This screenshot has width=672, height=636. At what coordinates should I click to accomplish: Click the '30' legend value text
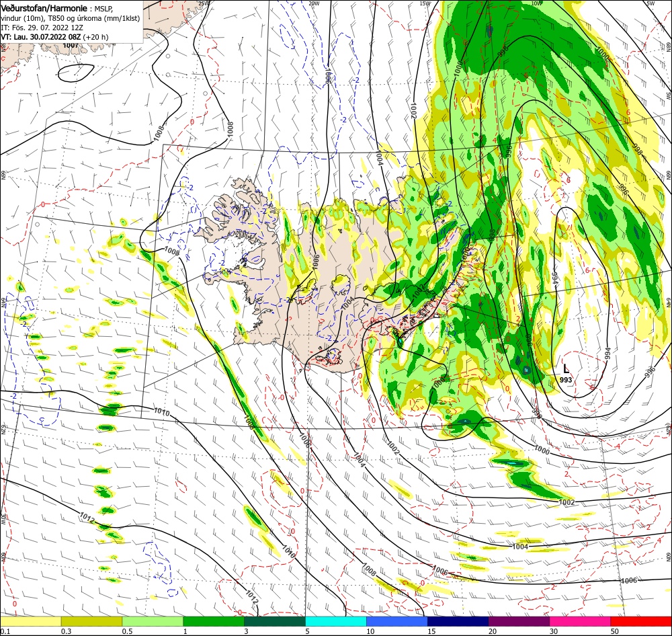554,631
